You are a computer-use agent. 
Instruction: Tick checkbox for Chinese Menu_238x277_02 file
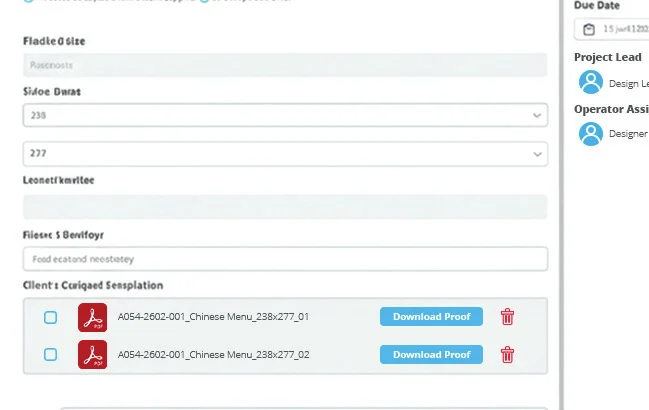point(50,355)
